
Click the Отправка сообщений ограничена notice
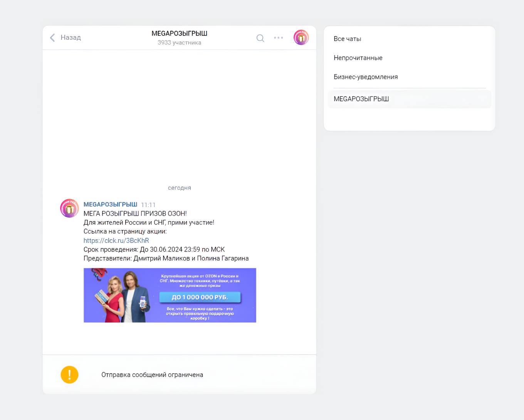pyautogui.click(x=152, y=375)
